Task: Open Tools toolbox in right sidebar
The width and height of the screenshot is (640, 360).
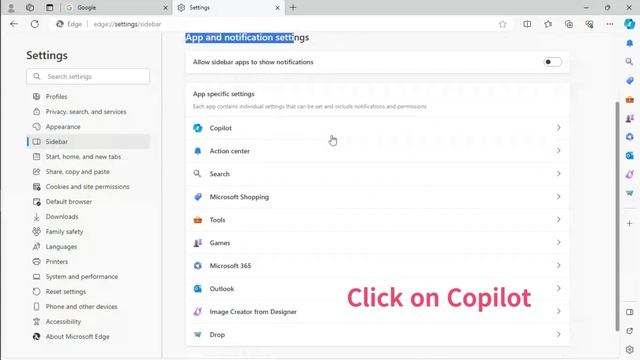Action: 629,99
